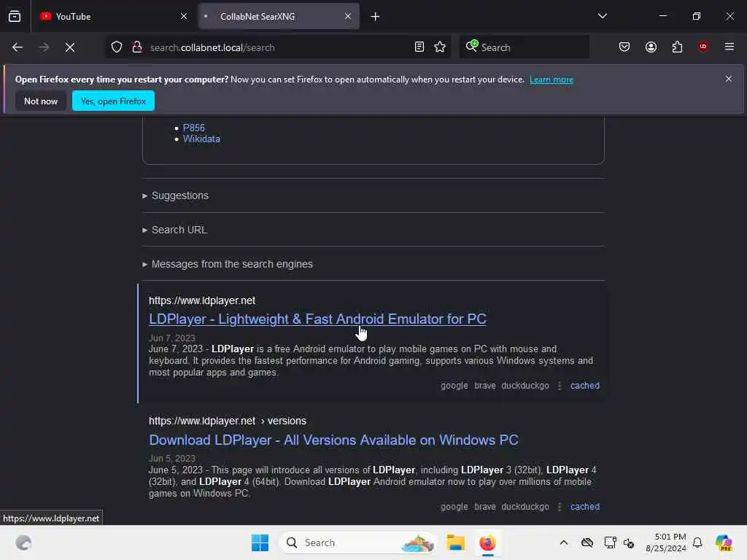Click Yes, open Firefox button
Screen dimensions: 747x560
coord(113,101)
